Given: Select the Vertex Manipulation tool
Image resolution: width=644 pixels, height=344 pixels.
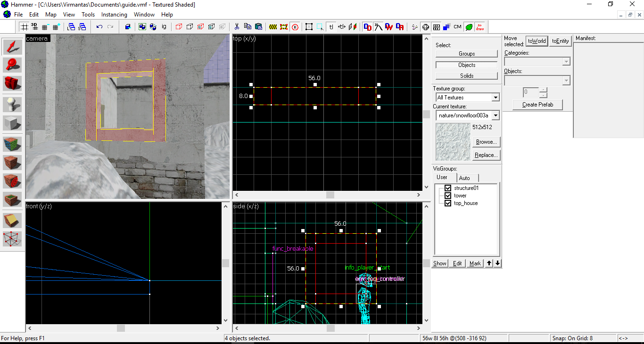Looking at the screenshot, I should 13,238.
